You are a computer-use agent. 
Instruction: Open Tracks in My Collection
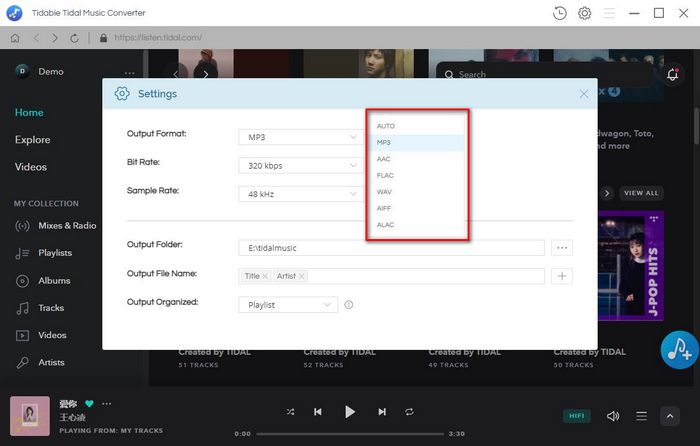[x=40, y=308]
